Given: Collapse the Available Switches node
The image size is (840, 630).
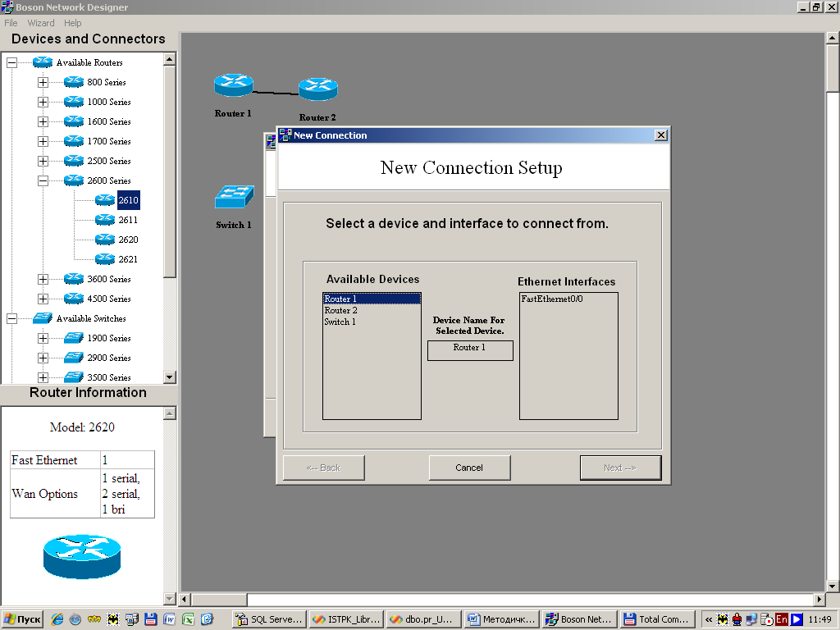Looking at the screenshot, I should pos(11,318).
